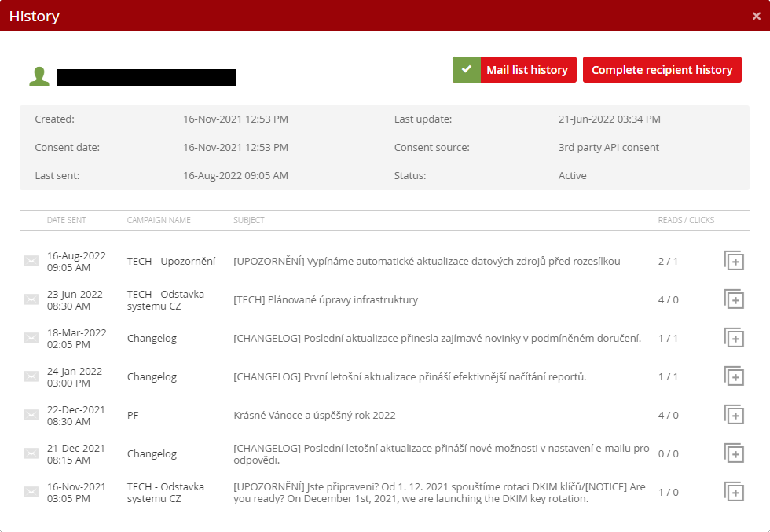Open copy icon for the 21-Dec-2021 Changelog row
770x532 pixels.
[x=734, y=453]
